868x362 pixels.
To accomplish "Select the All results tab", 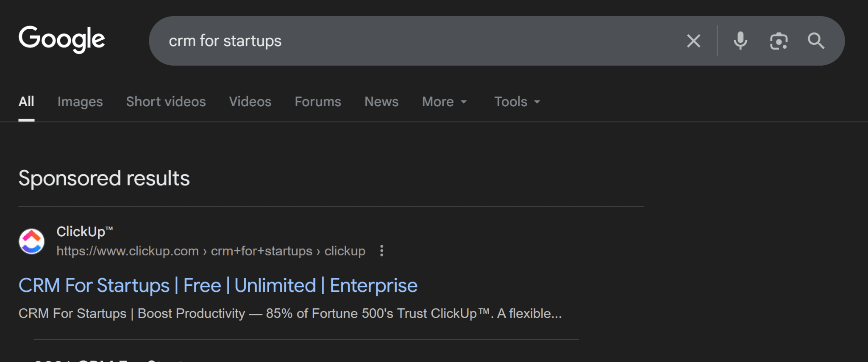I will 26,102.
